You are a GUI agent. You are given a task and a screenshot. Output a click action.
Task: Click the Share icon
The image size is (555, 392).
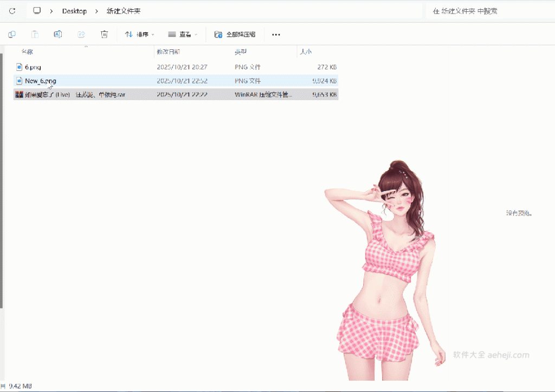(x=81, y=34)
